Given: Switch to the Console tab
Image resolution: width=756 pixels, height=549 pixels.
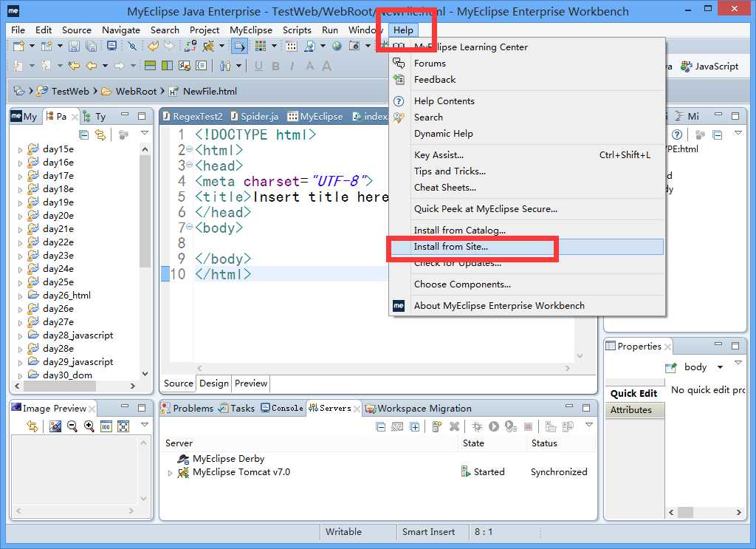Looking at the screenshot, I should click(282, 408).
